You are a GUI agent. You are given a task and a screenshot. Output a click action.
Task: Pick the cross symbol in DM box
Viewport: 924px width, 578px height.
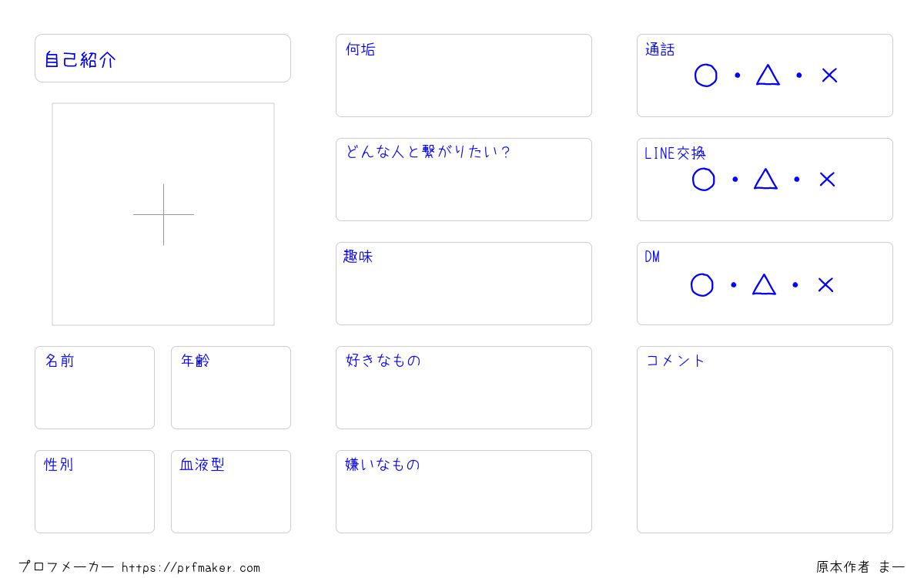[825, 285]
